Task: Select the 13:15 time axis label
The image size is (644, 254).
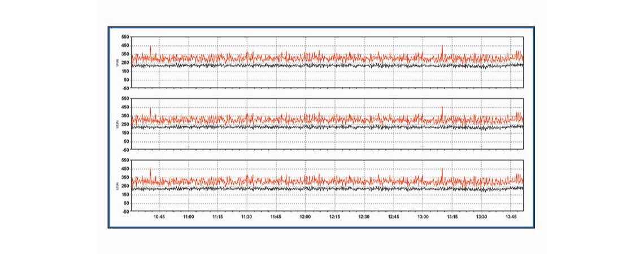Action: 452,216
